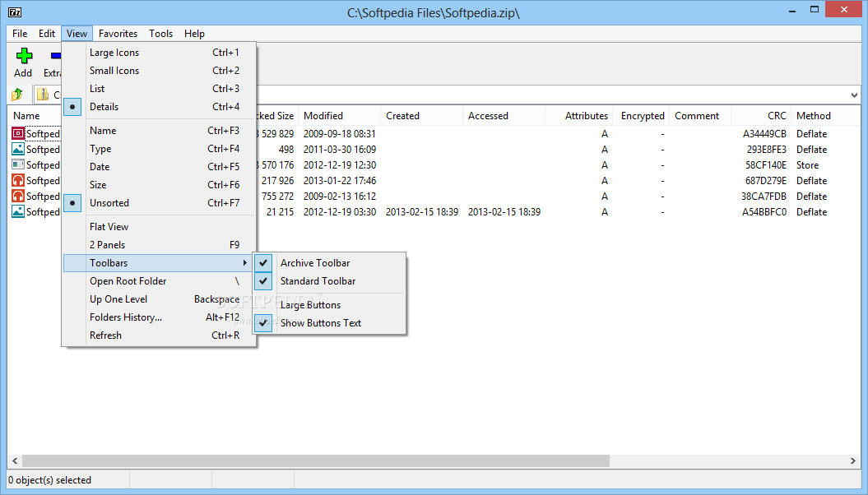Screen dimensions: 868x495
Task: Click the 7z application icon in title bar
Action: click(x=15, y=12)
